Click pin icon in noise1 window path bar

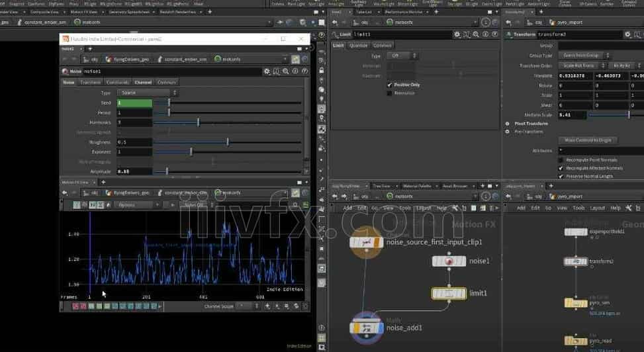click(x=295, y=60)
